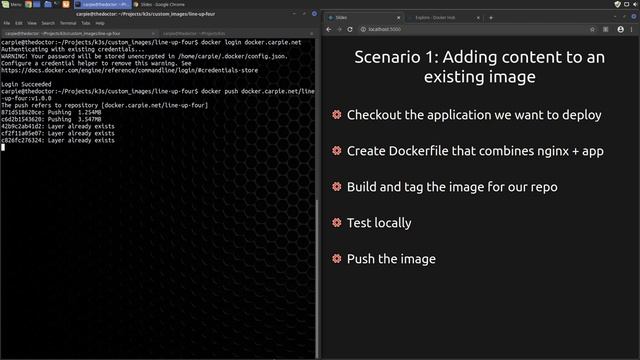Screen dimensions: 640x360
Task: Click the bullet icon beside 'Push the image'
Action: [x=337, y=258]
